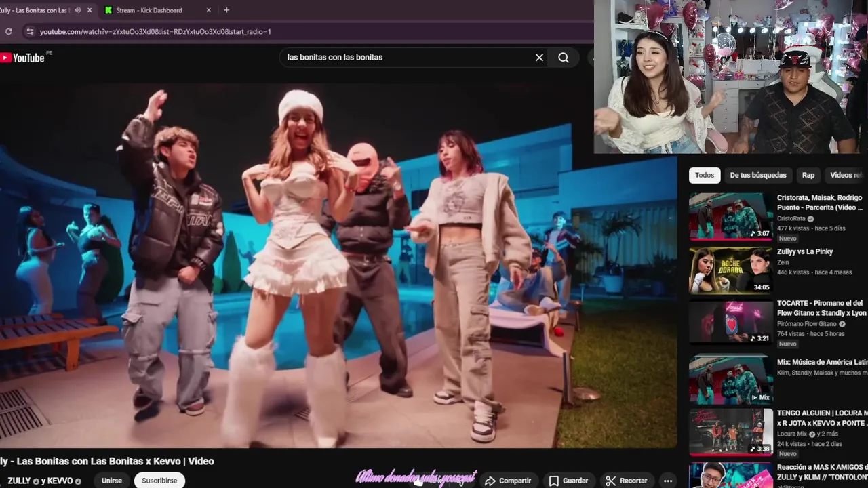Screen dimensions: 868x488
Task: Open the Mix: Música de América Latina thumbnail
Action: click(x=731, y=381)
